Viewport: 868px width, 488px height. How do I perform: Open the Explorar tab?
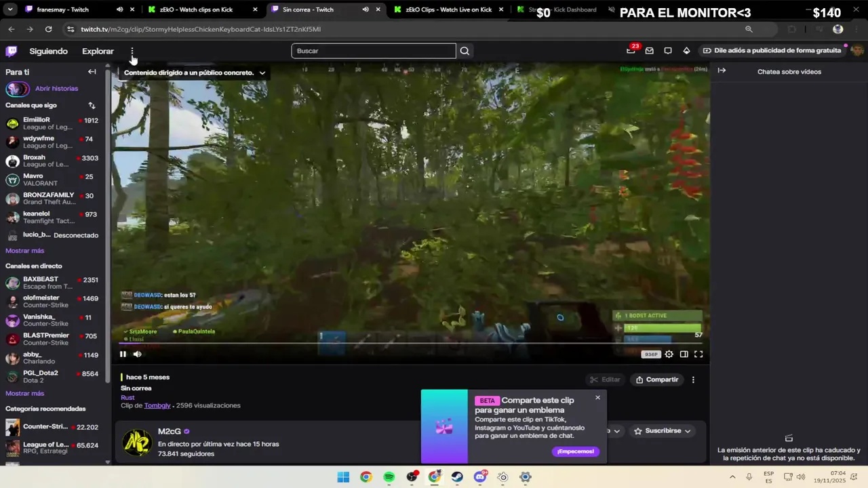click(98, 52)
